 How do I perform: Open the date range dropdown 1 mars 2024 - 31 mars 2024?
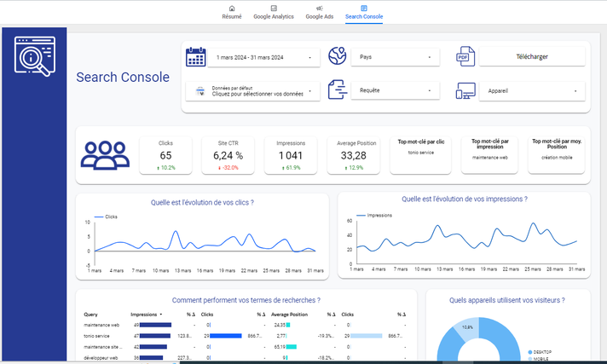point(263,57)
